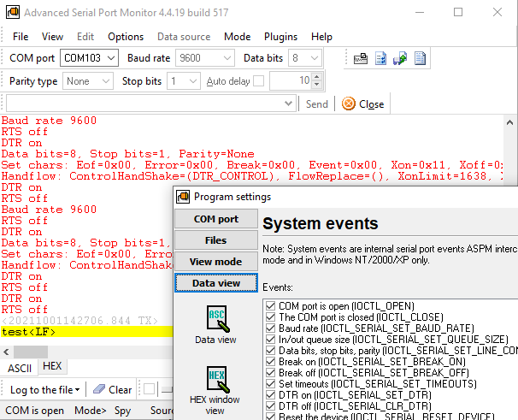Toggle Break off event checkbox
518x420 pixels.
point(271,373)
